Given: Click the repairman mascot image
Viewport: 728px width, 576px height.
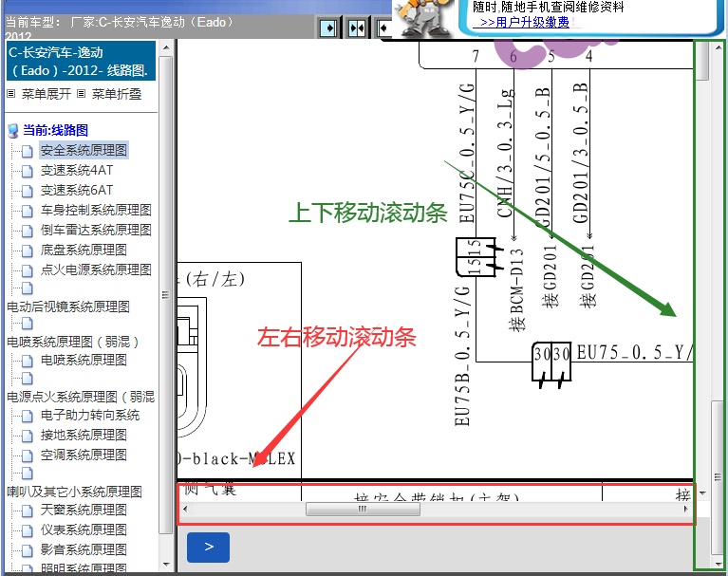Looking at the screenshot, I should 423,18.
